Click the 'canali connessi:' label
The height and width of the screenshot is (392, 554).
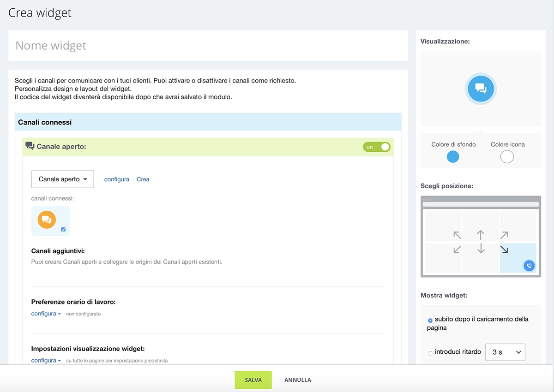(x=53, y=198)
